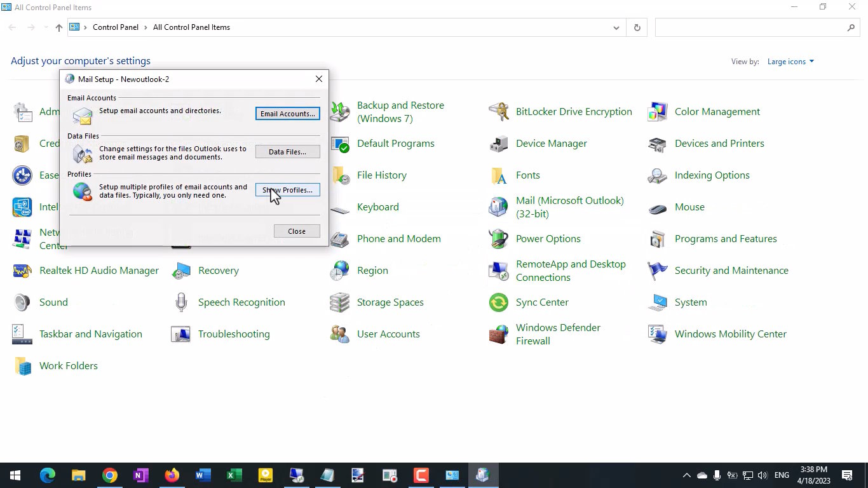Launch Microsoft Edge from taskbar

[48, 475]
